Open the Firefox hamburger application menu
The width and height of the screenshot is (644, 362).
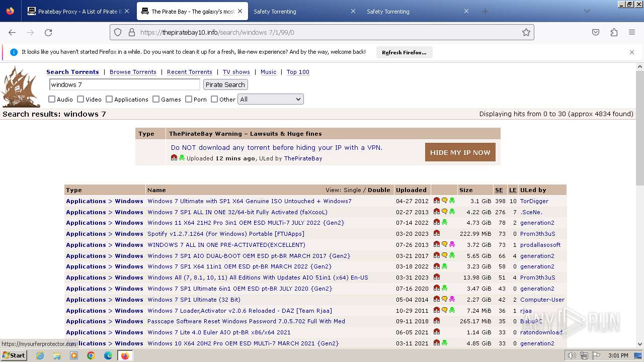point(632,32)
